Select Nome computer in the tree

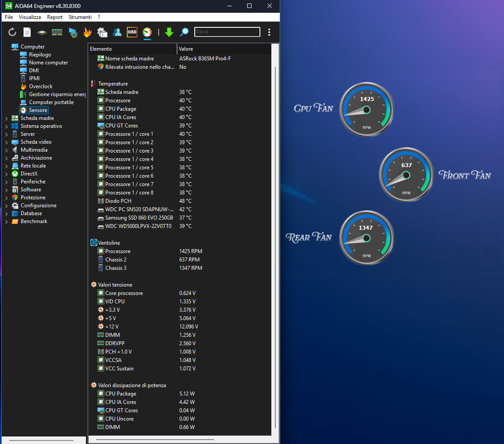(x=48, y=63)
